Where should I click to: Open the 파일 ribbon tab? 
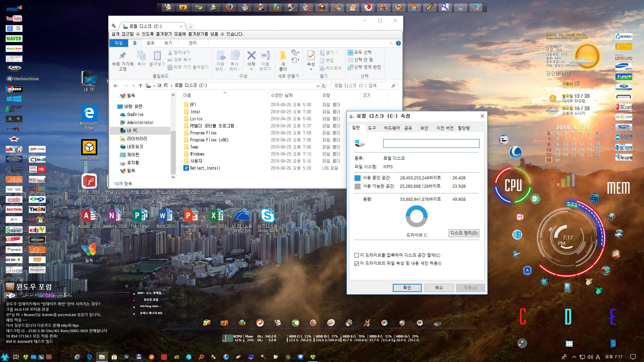119,43
